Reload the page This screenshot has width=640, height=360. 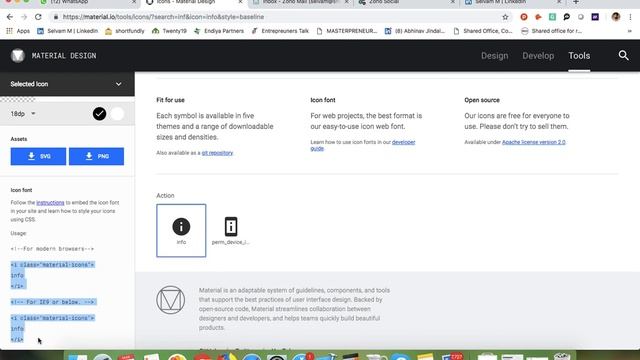point(38,17)
